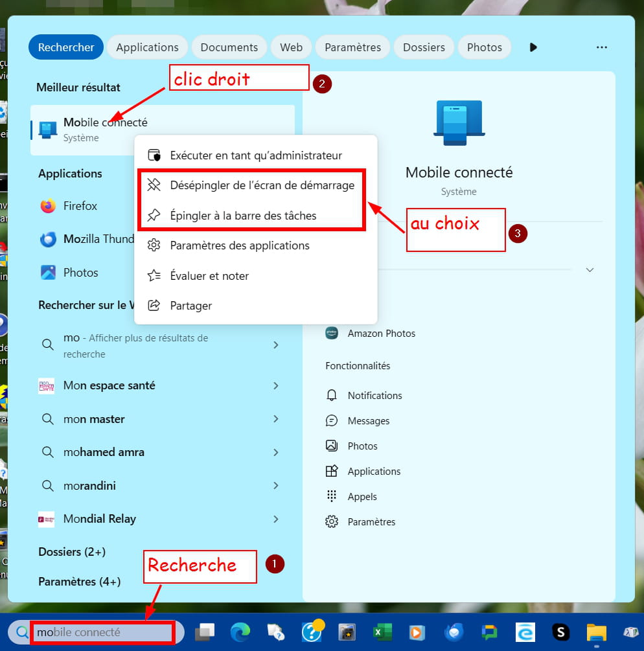Switch to the Paramètres filter tab
This screenshot has height=651, width=644.
[x=352, y=47]
